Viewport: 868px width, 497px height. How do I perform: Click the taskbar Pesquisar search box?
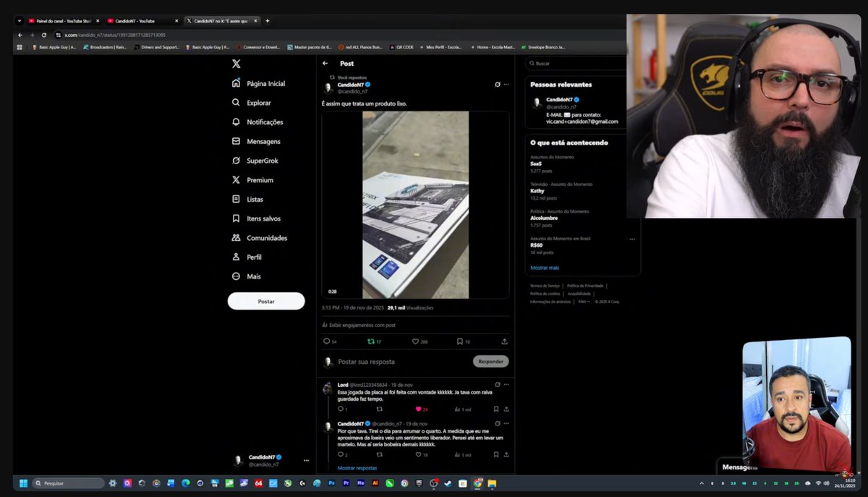tap(68, 483)
